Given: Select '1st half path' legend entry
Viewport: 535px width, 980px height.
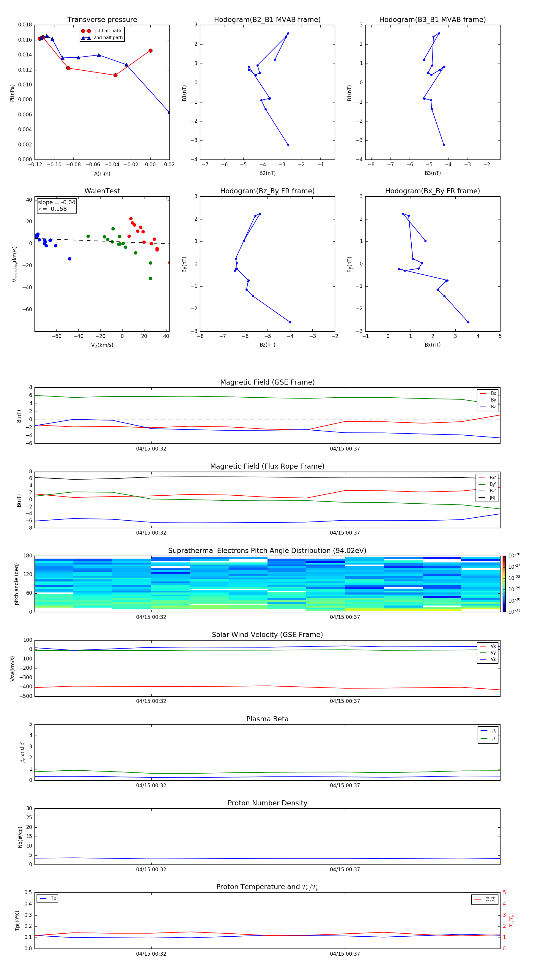Looking at the screenshot, I should pos(101,31).
